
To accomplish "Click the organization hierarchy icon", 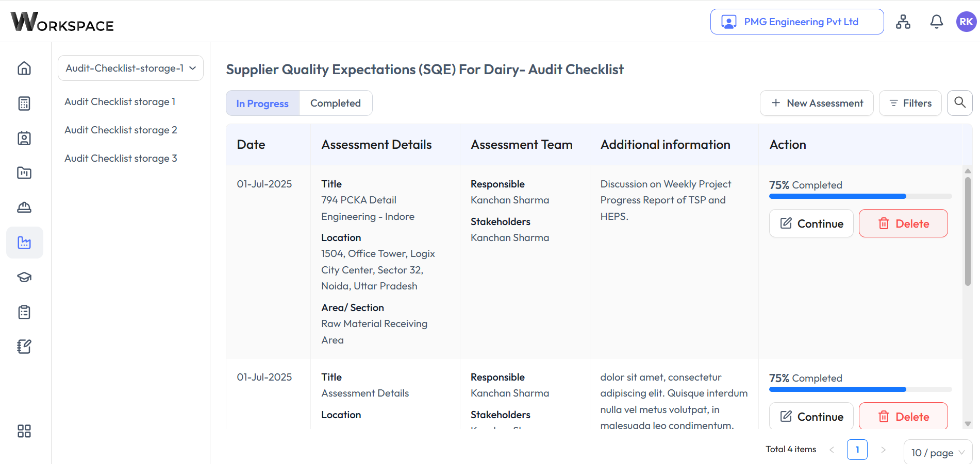I will (903, 22).
